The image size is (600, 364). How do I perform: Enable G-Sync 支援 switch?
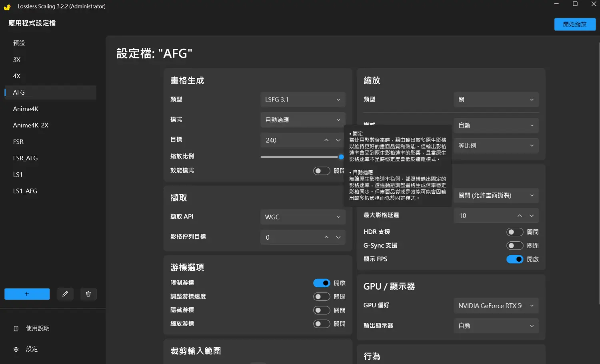pos(514,246)
